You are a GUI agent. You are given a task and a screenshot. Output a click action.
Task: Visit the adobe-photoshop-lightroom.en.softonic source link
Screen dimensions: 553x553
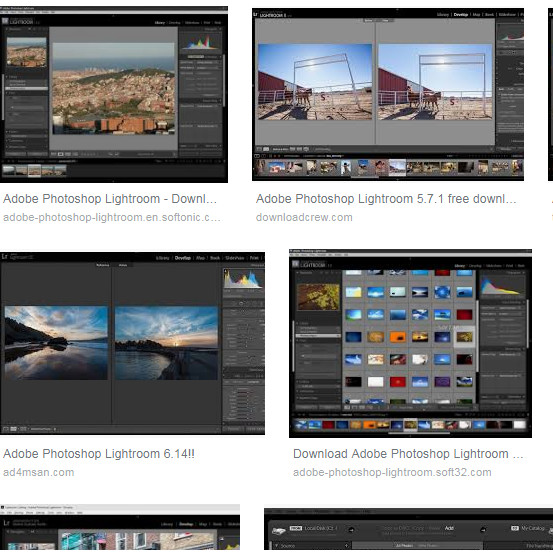point(112,217)
